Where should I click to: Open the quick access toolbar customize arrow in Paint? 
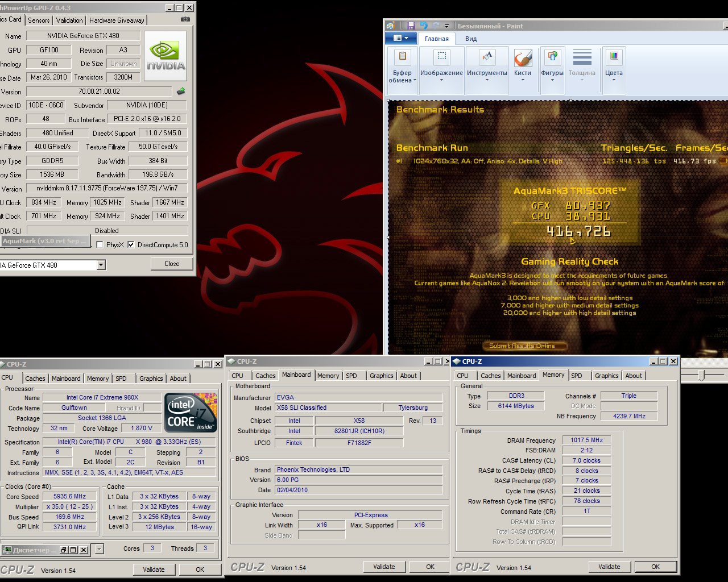click(x=446, y=26)
